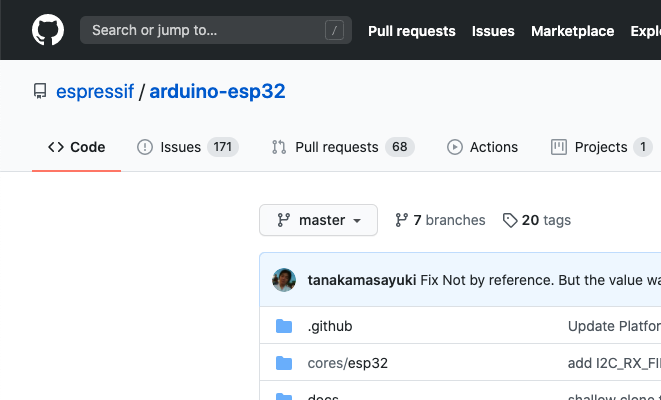Open the master branch dropdown
The width and height of the screenshot is (661, 400).
pos(318,220)
